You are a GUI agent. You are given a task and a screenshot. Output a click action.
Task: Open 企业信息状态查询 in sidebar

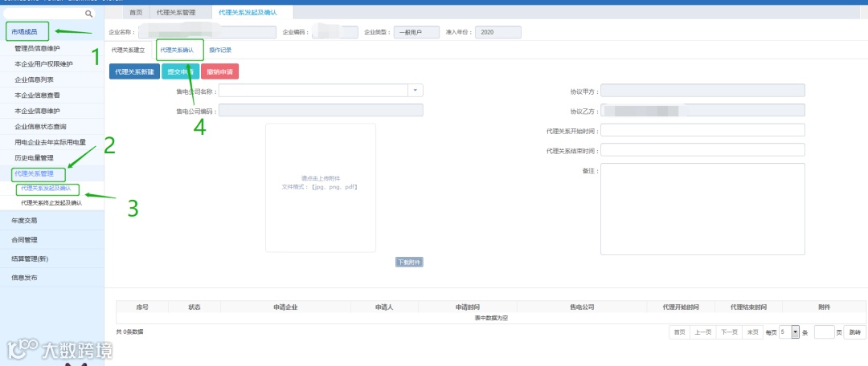pos(40,127)
